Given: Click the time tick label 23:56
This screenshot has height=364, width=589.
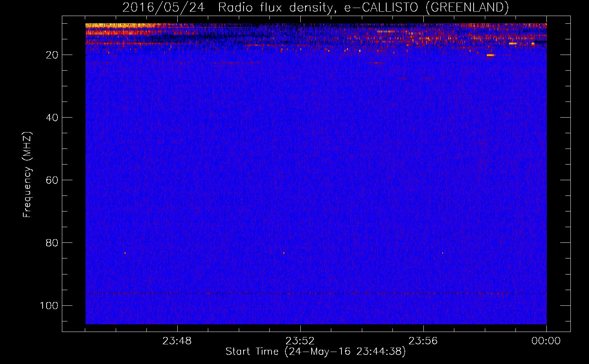Looking at the screenshot, I should (423, 341).
